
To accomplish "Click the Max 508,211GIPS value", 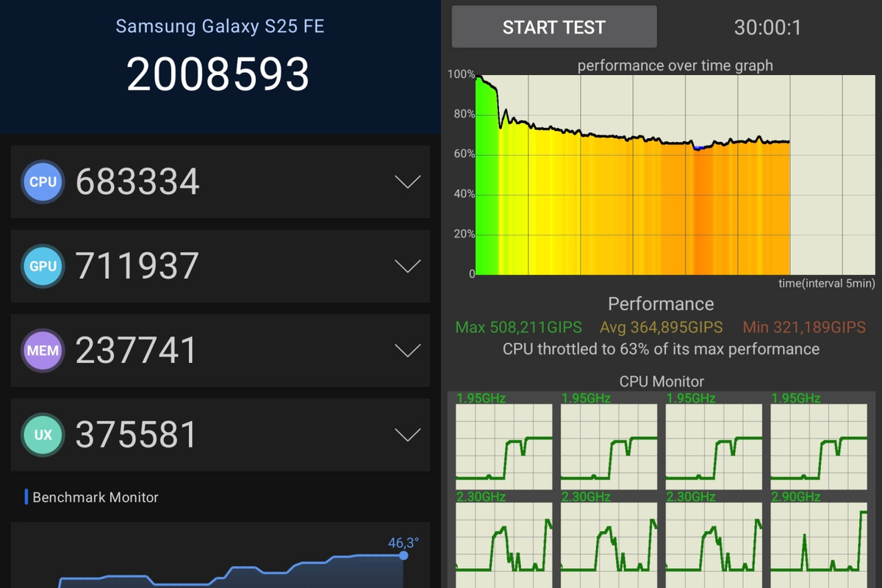I will pyautogui.click(x=518, y=328).
